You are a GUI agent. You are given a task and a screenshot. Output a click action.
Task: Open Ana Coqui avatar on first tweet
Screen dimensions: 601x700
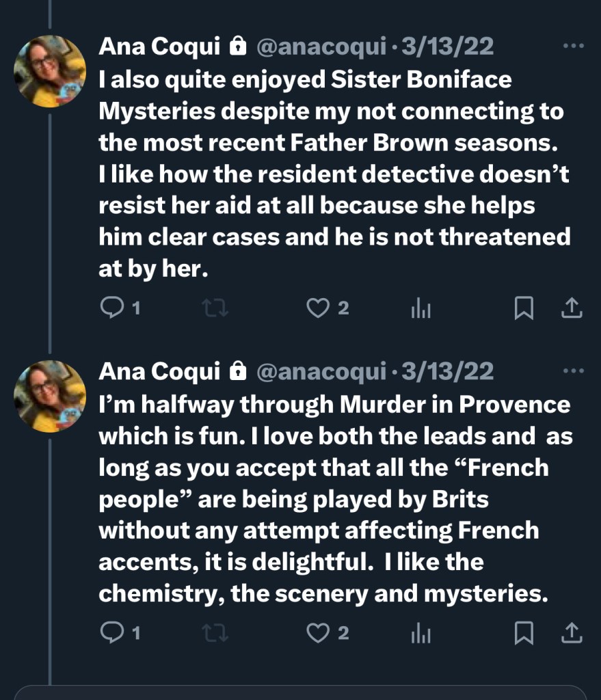(x=50, y=71)
